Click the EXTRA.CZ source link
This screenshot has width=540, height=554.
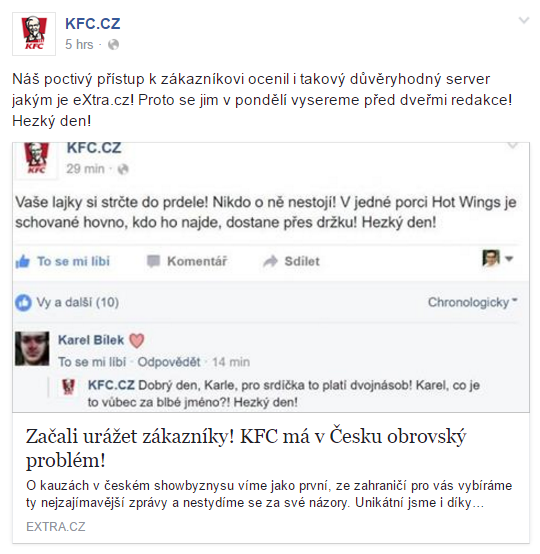tap(56, 527)
